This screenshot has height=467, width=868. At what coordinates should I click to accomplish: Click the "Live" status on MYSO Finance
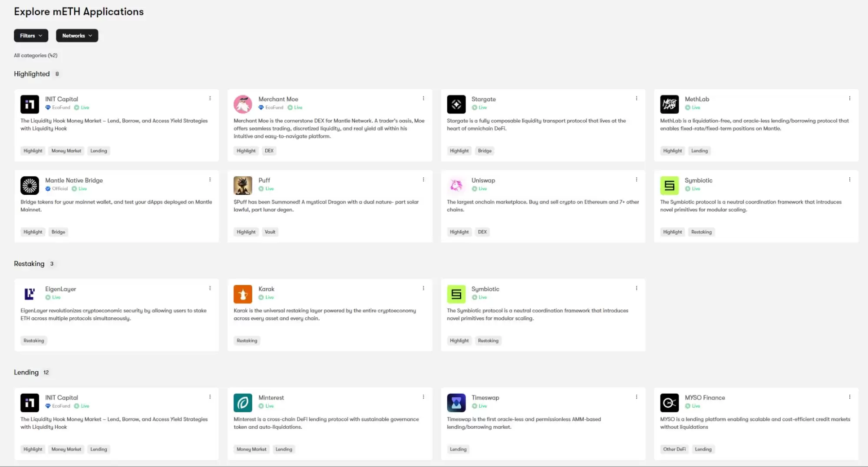click(693, 406)
